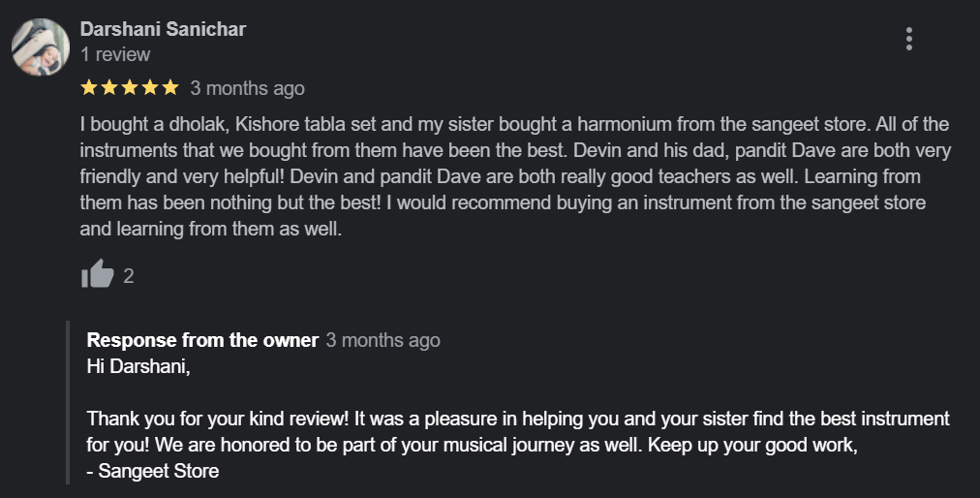Viewport: 980px width, 498px height.
Task: Click the second yellow rating star
Action: pos(109,88)
